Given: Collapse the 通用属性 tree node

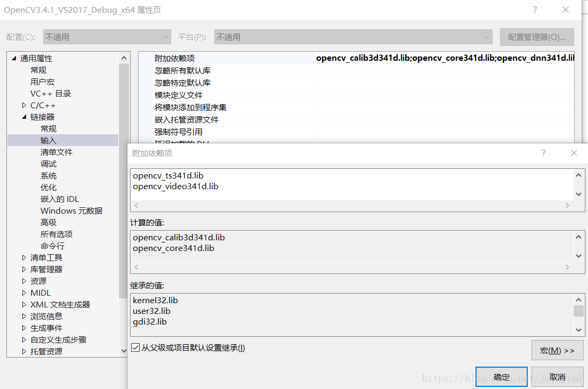Looking at the screenshot, I should (14, 58).
